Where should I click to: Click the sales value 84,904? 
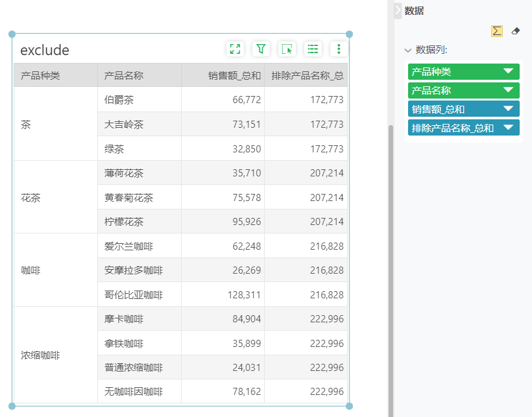click(247, 318)
